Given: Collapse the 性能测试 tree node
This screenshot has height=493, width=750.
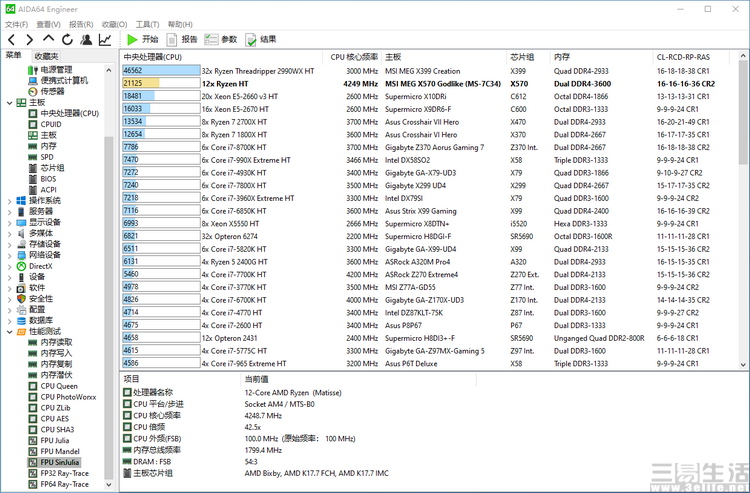Looking at the screenshot, I should tap(9, 332).
